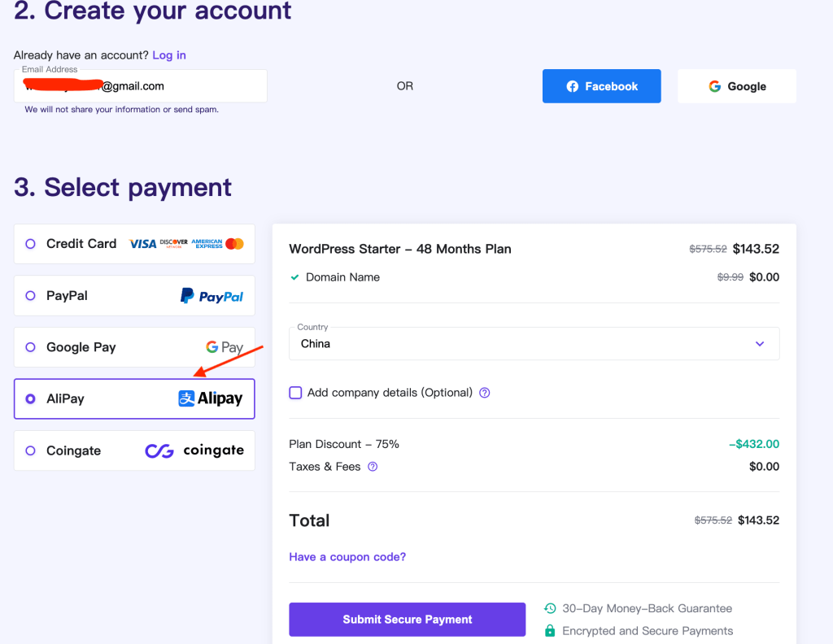The width and height of the screenshot is (833, 644).
Task: Open the company details help icon
Action: click(x=485, y=393)
